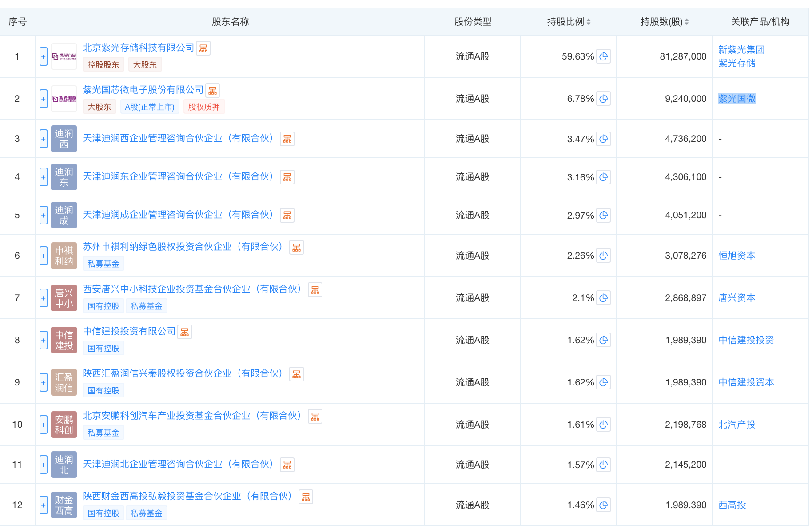Open structure icon beside 陕西财金西高投弘毅投资基金
Screen dimensions: 812x529
tap(306, 497)
